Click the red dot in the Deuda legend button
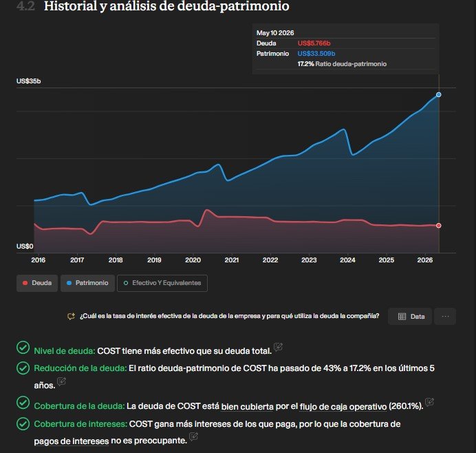This screenshot has width=476, height=453. [x=25, y=283]
